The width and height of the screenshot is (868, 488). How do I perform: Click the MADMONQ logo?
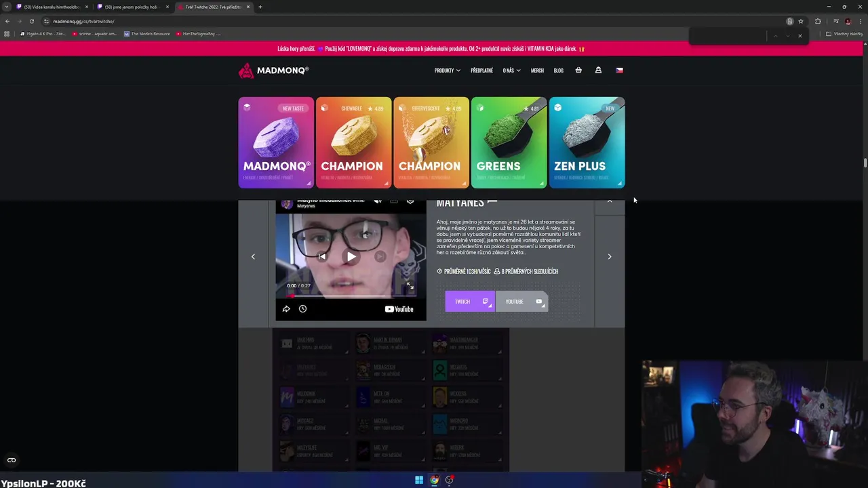tap(274, 70)
